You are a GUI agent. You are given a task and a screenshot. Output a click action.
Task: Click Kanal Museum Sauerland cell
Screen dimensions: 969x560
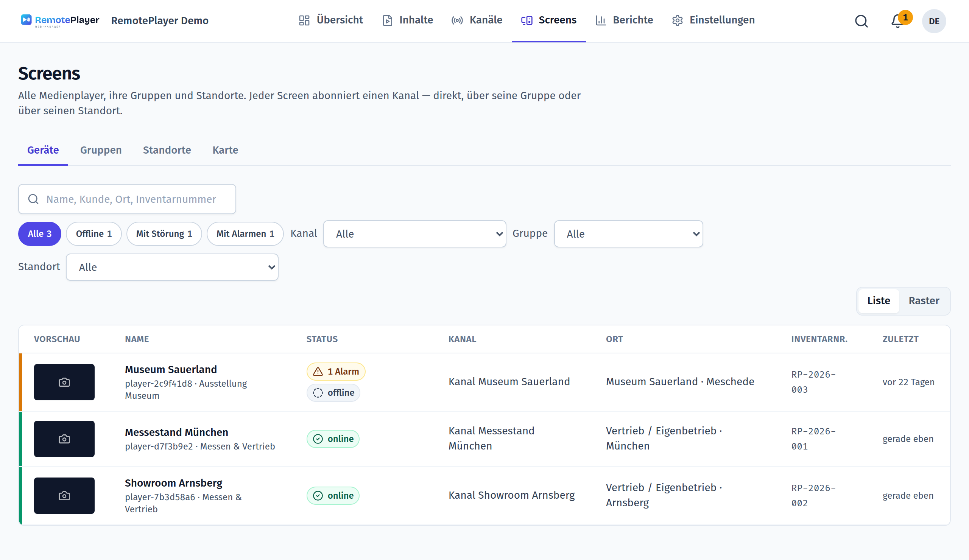[x=509, y=382]
